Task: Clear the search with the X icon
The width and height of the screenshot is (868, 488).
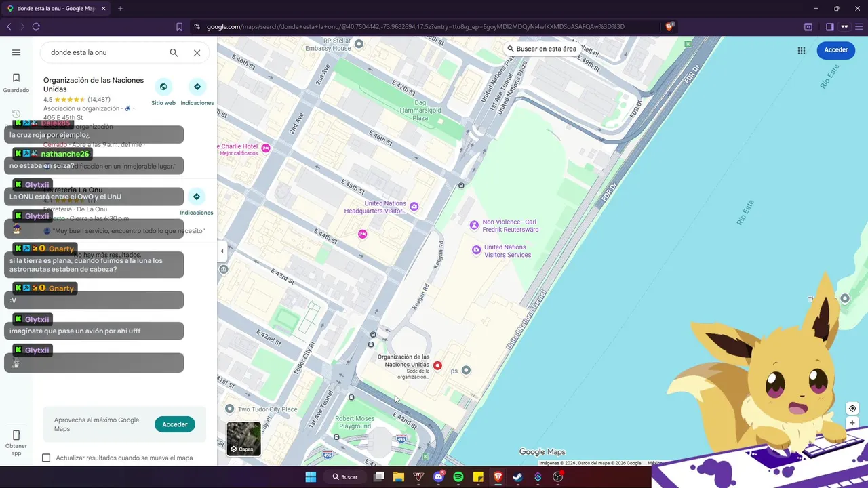Action: 197,52
